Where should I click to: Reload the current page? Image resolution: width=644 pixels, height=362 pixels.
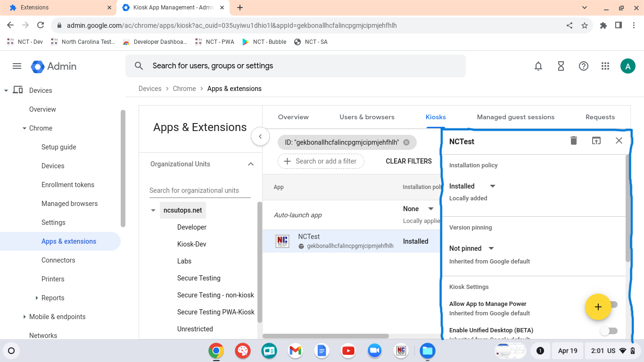point(41,25)
